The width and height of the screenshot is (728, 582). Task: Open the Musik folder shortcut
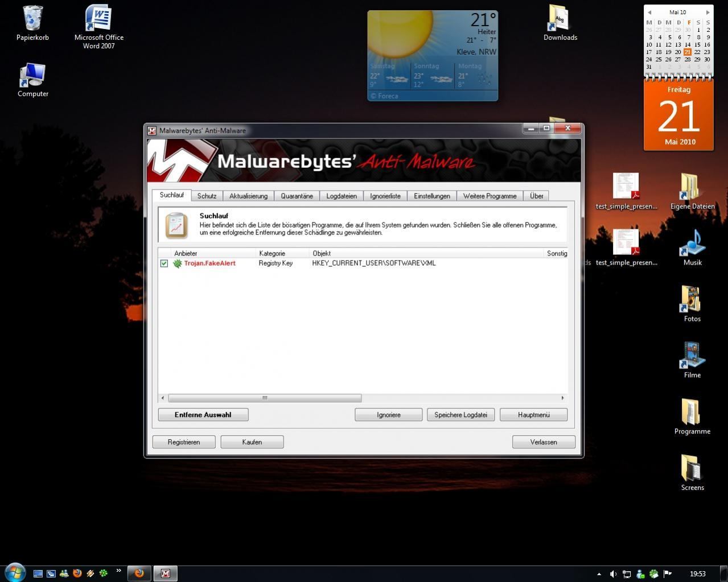coord(692,247)
